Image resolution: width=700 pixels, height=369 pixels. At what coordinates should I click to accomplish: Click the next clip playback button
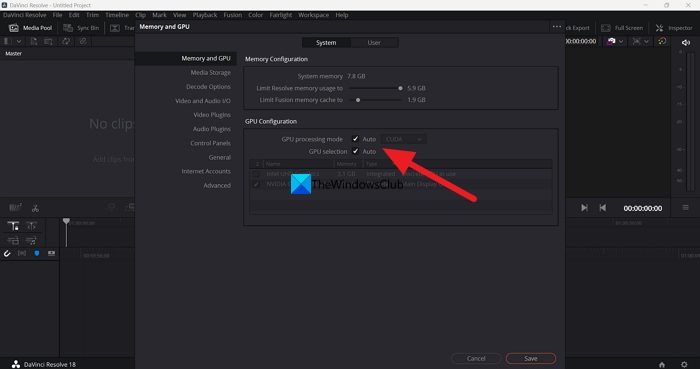click(584, 208)
